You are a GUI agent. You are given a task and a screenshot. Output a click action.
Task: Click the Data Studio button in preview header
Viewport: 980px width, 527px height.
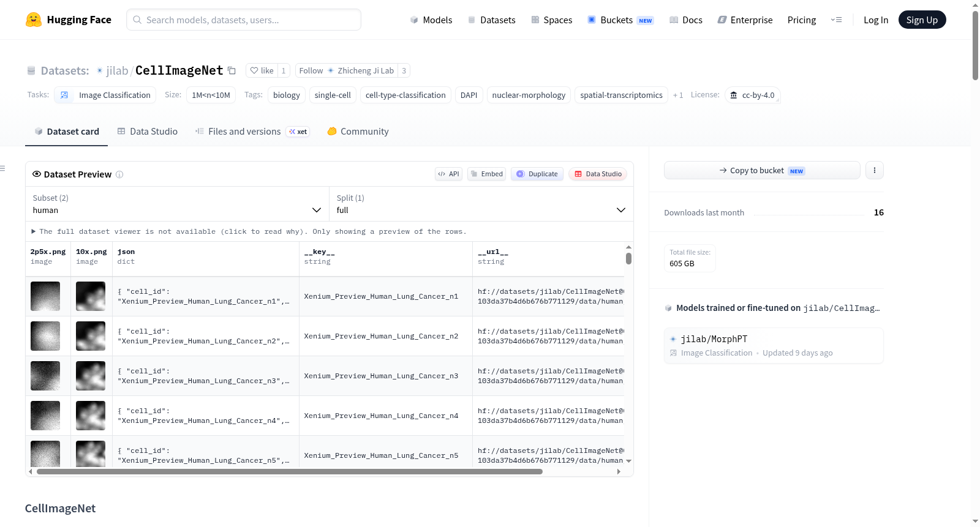tap(598, 174)
